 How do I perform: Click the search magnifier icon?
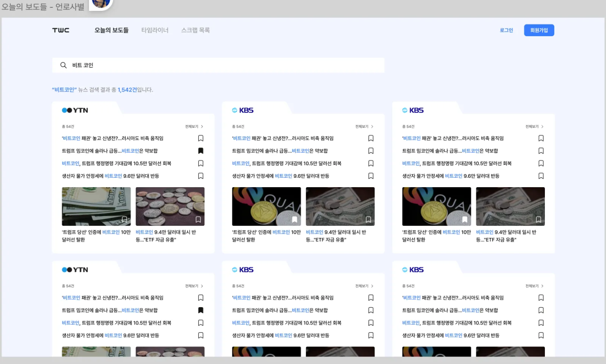(63, 65)
